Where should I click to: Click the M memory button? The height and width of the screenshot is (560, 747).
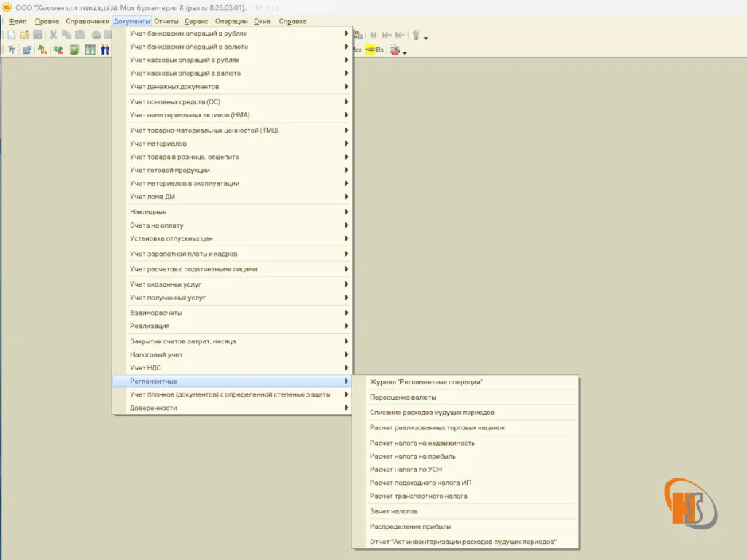click(373, 35)
